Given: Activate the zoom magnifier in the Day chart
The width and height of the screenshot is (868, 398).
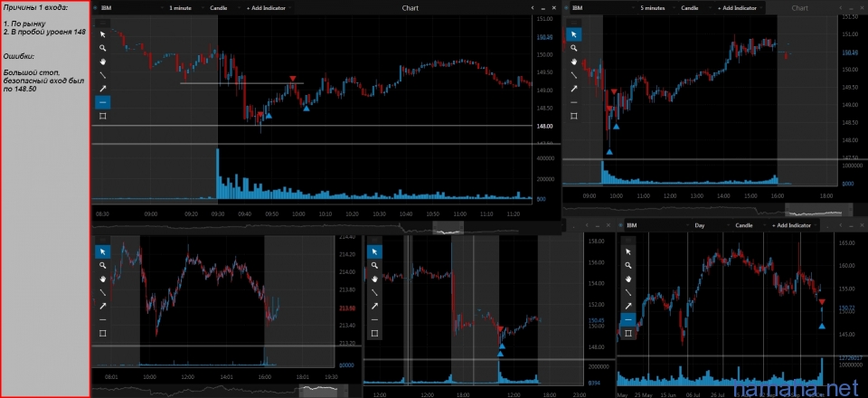Looking at the screenshot, I should tap(628, 266).
